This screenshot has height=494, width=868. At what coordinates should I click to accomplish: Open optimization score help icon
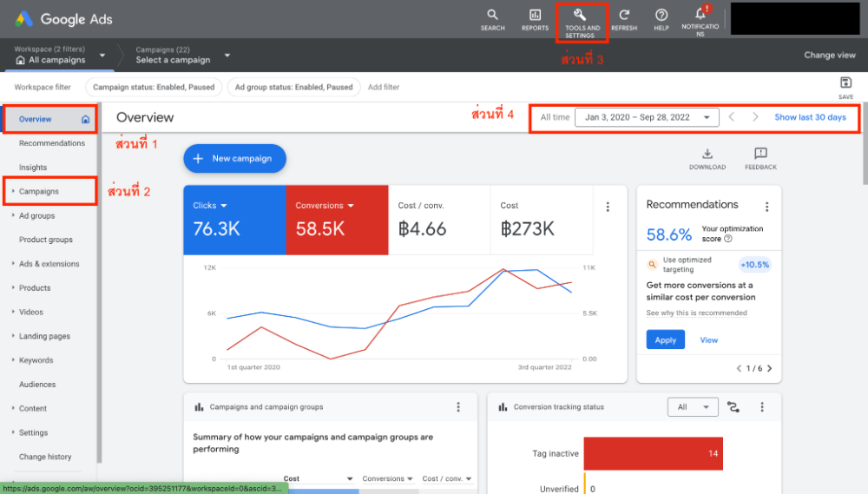728,239
